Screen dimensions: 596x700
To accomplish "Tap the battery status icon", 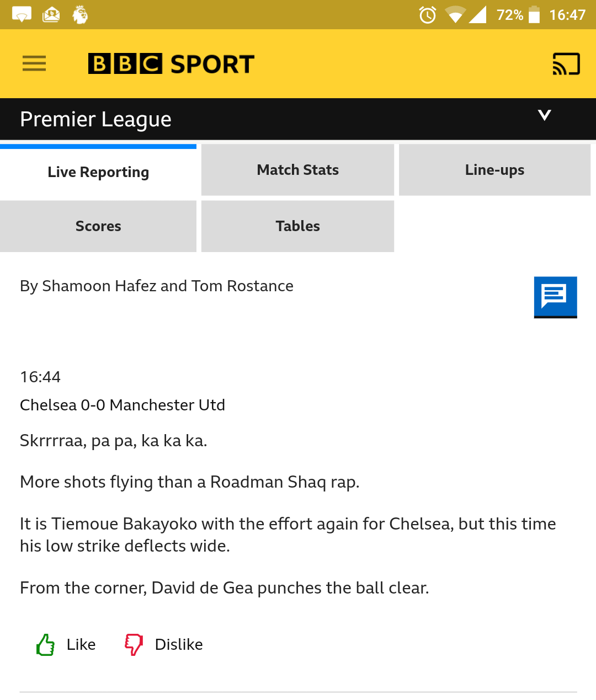I will [534, 15].
